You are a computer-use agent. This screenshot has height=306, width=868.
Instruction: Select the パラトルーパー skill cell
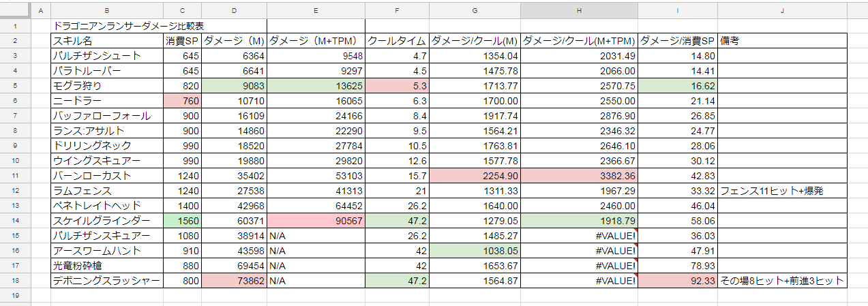coord(107,71)
